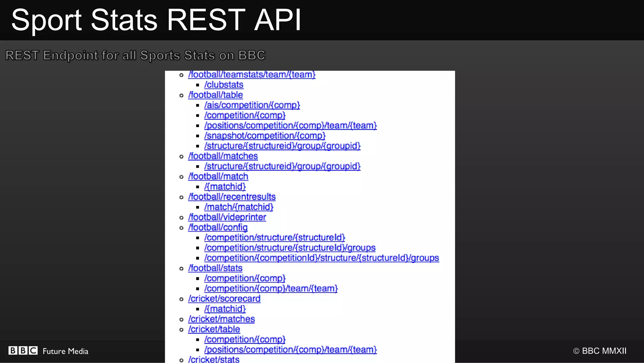The height and width of the screenshot is (363, 644).
Task: Open the /cricket/scorecard link
Action: coord(224,299)
